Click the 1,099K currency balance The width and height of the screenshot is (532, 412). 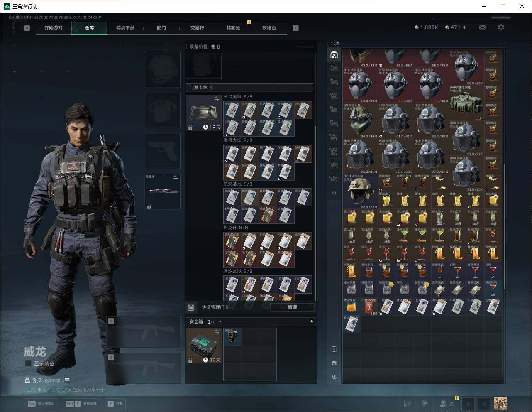tap(427, 27)
